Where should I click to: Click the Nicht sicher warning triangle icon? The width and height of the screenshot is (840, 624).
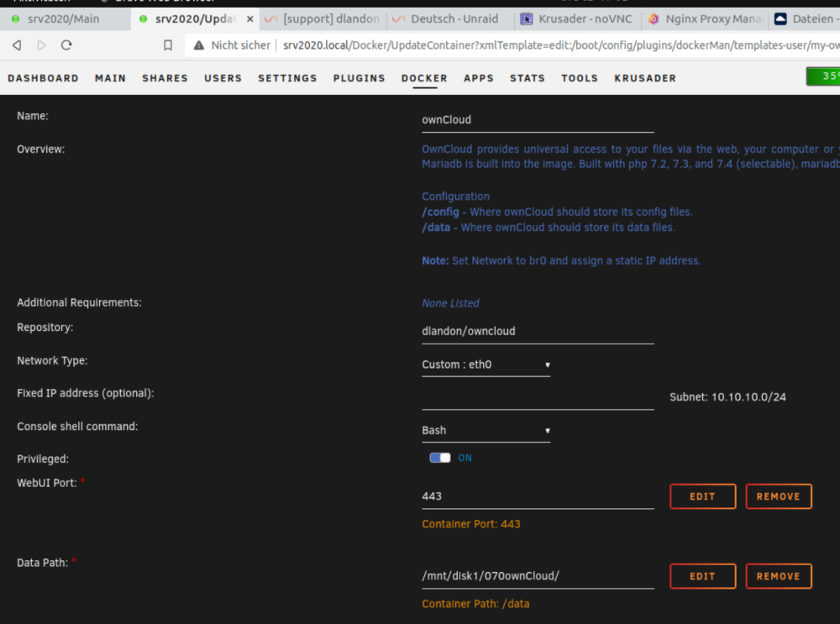tap(199, 45)
